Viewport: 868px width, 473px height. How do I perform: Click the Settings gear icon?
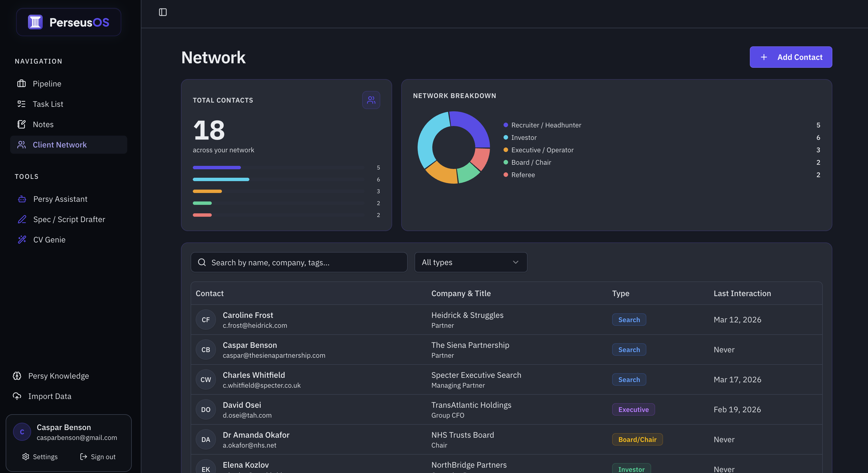(26, 457)
